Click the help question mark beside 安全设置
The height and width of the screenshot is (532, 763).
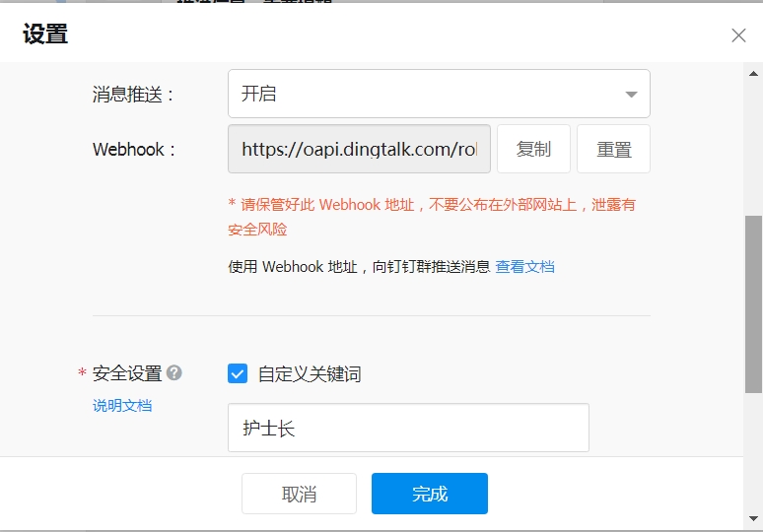coord(174,372)
